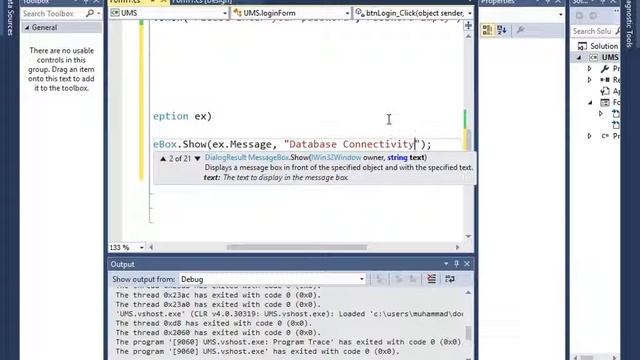The width and height of the screenshot is (640, 360).
Task: Click the editor split plus icon
Action: point(468,26)
